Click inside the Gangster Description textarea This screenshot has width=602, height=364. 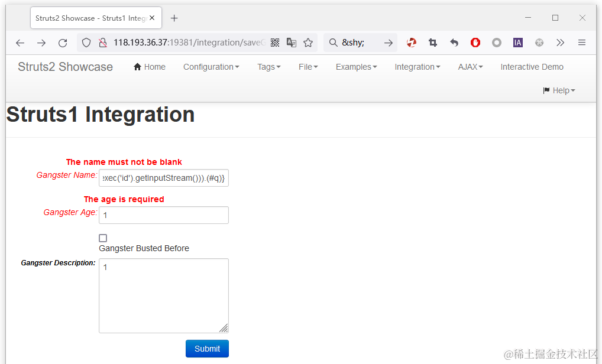(x=164, y=295)
